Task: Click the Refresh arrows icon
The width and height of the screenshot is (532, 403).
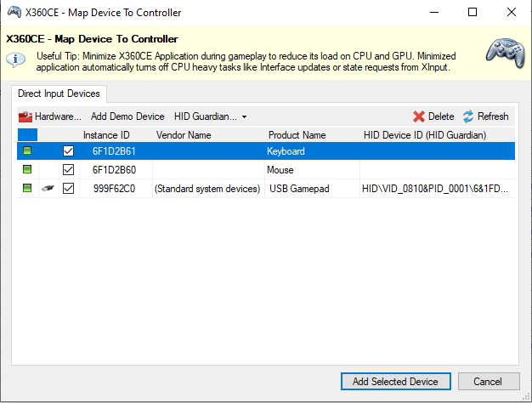Action: [x=468, y=116]
